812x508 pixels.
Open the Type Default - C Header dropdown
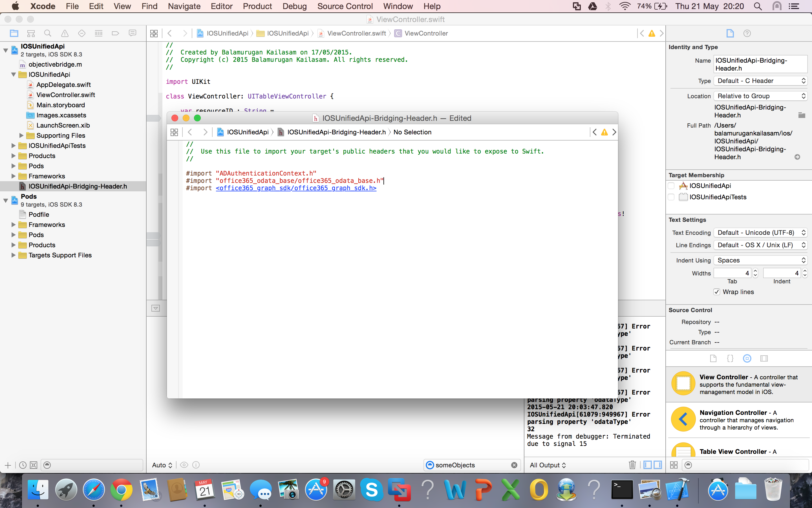point(760,81)
